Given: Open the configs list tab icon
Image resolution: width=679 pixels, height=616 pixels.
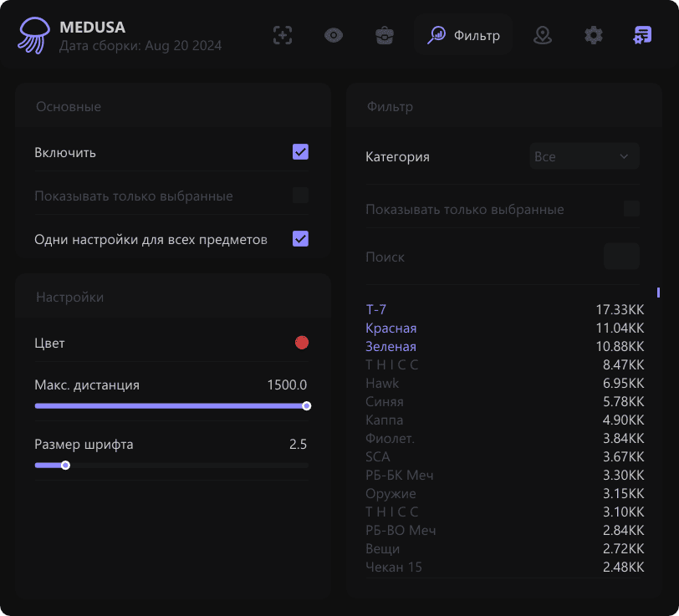Looking at the screenshot, I should [x=642, y=35].
